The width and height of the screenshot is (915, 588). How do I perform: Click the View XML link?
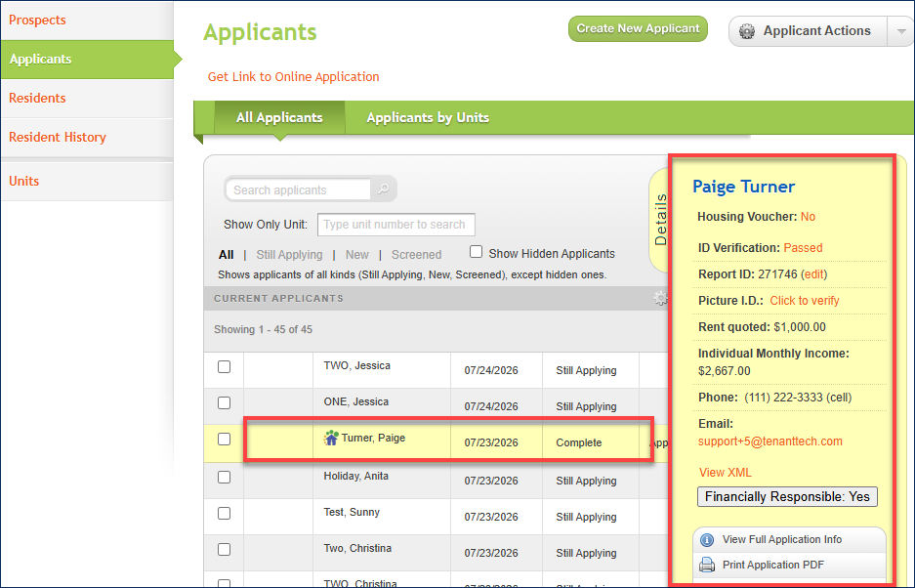[x=726, y=473]
